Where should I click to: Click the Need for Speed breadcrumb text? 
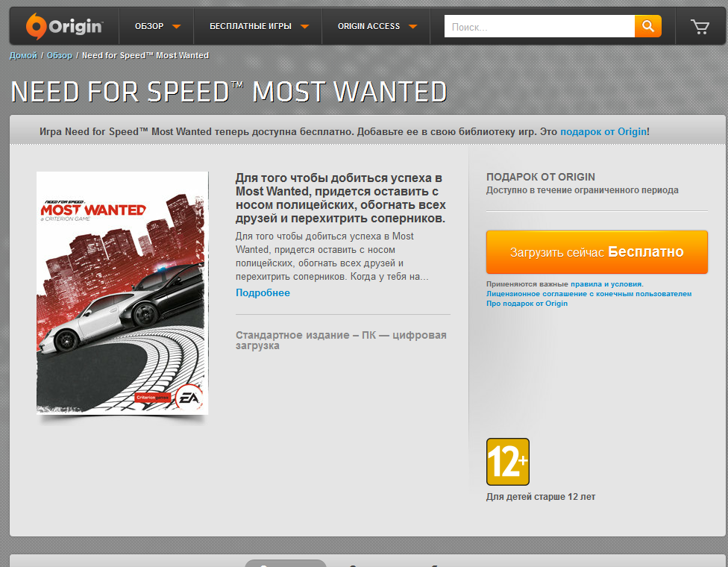click(x=145, y=55)
